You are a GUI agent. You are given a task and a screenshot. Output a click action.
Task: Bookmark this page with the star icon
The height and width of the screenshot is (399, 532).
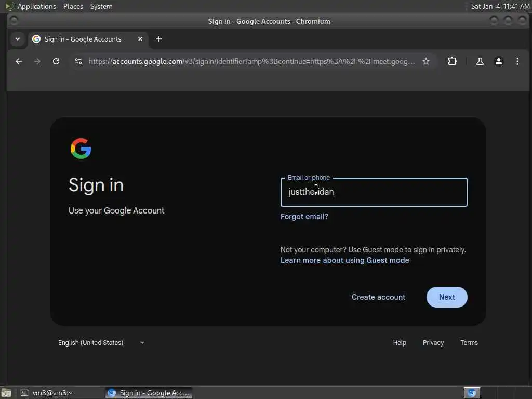(x=426, y=61)
